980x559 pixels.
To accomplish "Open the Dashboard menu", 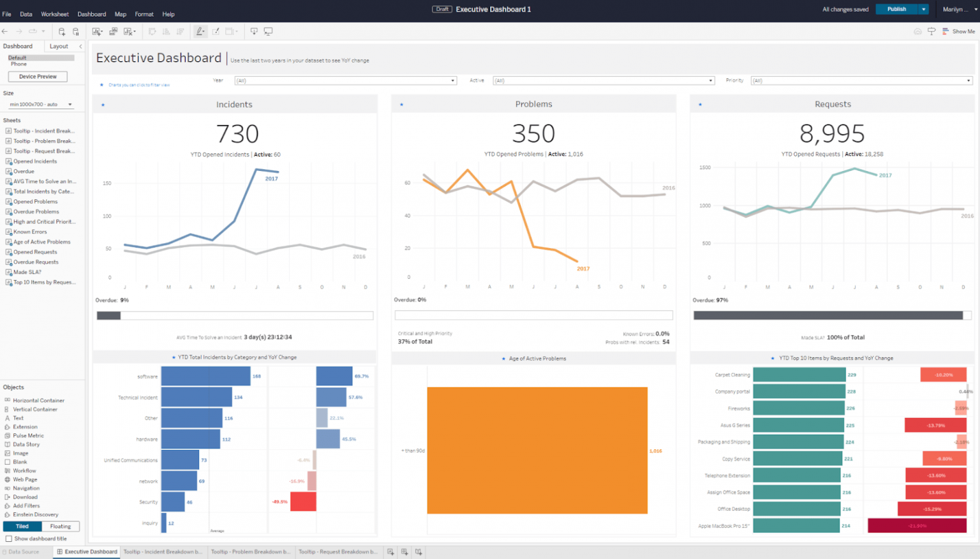I will [91, 13].
